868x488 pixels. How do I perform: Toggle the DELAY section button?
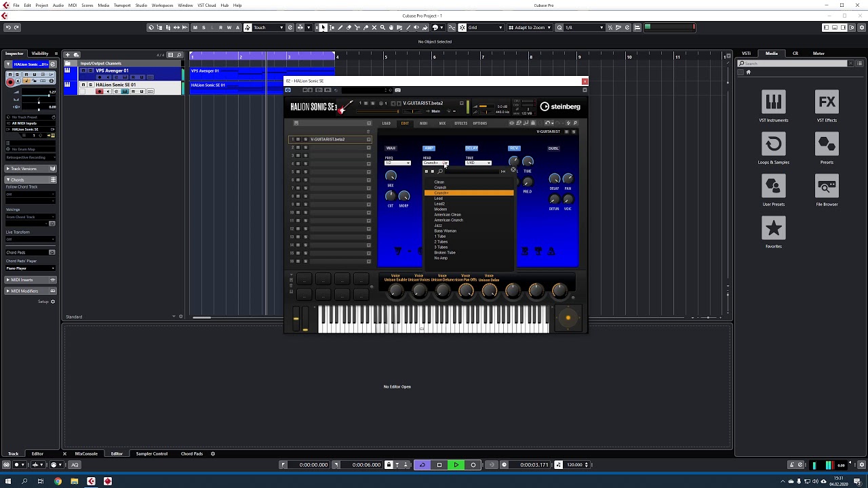coord(471,148)
